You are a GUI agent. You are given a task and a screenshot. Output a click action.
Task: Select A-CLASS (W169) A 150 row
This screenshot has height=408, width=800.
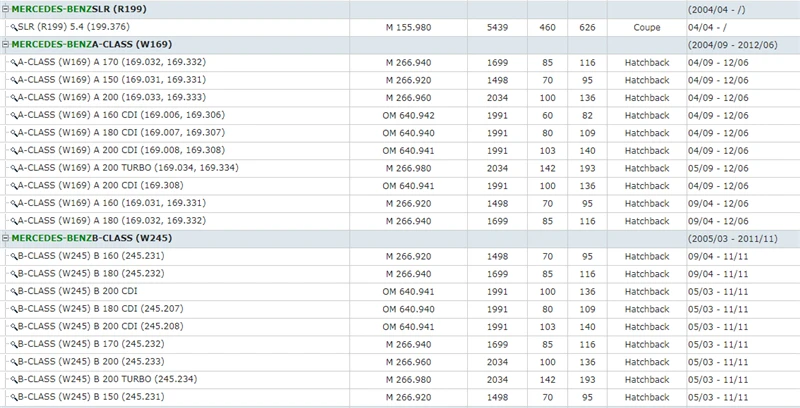(x=400, y=80)
